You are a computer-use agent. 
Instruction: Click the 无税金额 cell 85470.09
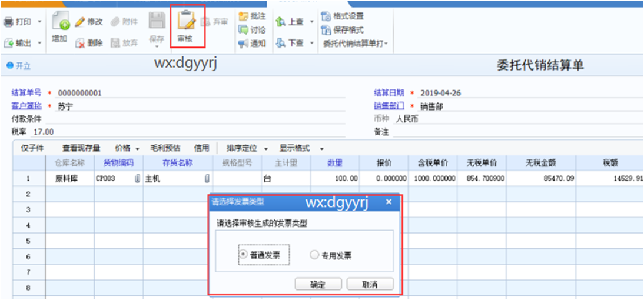pyautogui.click(x=540, y=179)
